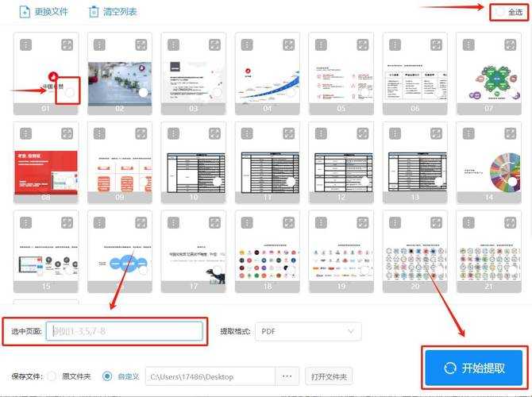Image resolution: width=532 pixels, height=397 pixels.
Task: Choose the 原文件夹 radio option
Action: pos(52,376)
